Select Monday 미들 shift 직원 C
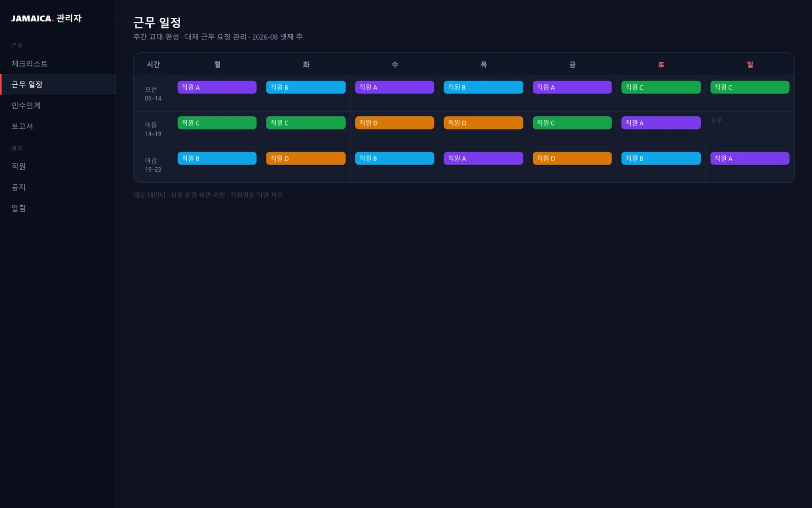812x508 pixels. pyautogui.click(x=217, y=123)
